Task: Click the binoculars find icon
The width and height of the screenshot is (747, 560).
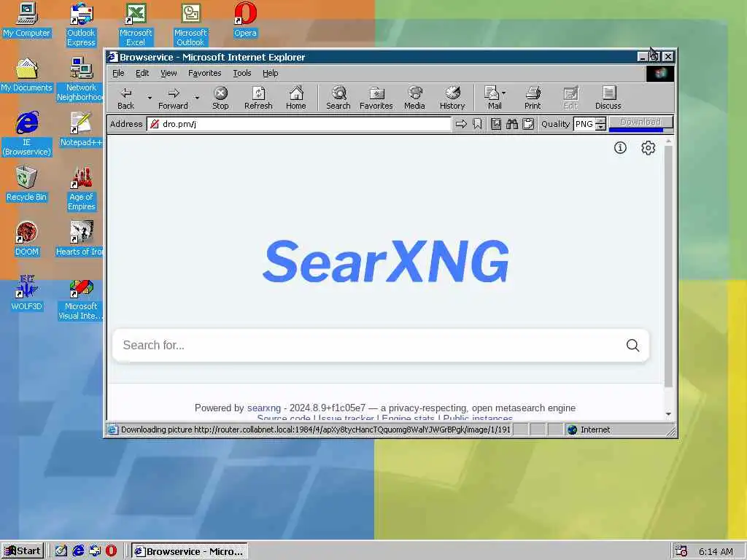Action: coord(512,124)
